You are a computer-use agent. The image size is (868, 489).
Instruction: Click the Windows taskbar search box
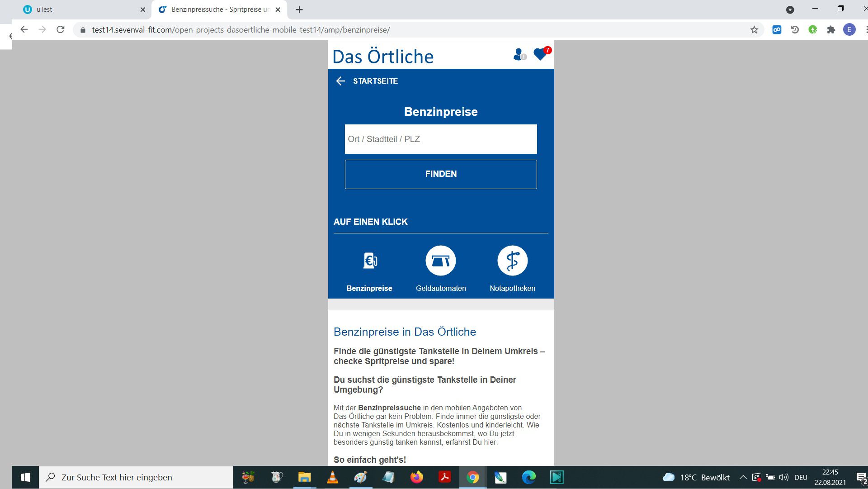pyautogui.click(x=136, y=477)
